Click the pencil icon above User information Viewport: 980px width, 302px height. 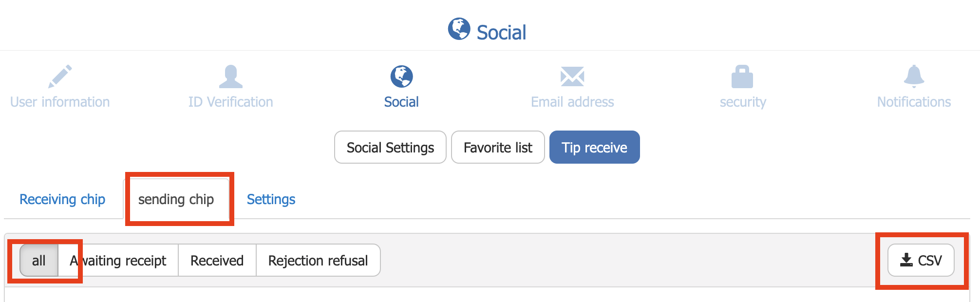[60, 76]
